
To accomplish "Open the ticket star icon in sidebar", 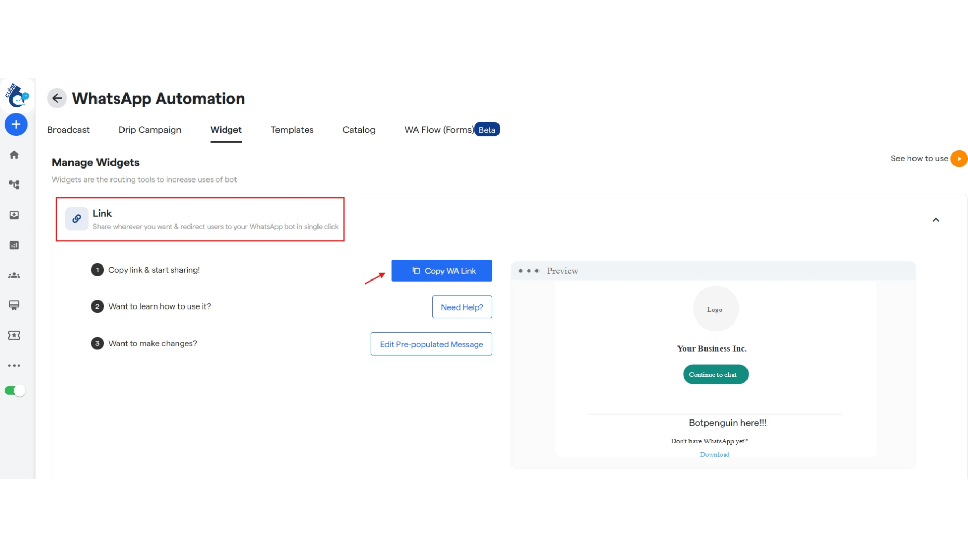I will pos(14,335).
